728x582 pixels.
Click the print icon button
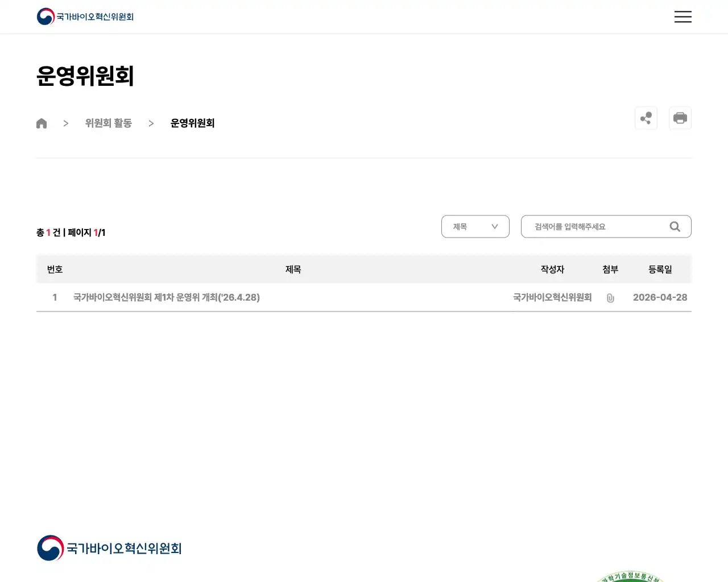point(680,118)
